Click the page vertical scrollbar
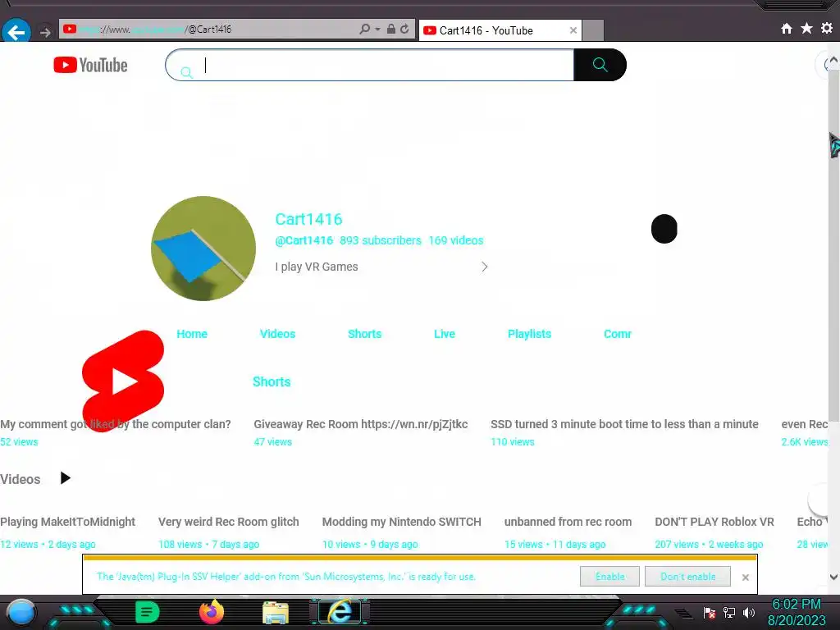The height and width of the screenshot is (630, 840). [833, 244]
